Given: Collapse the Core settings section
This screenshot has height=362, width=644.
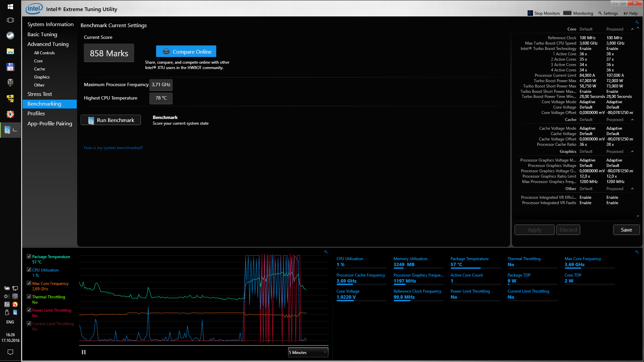Looking at the screenshot, I should (632, 29).
